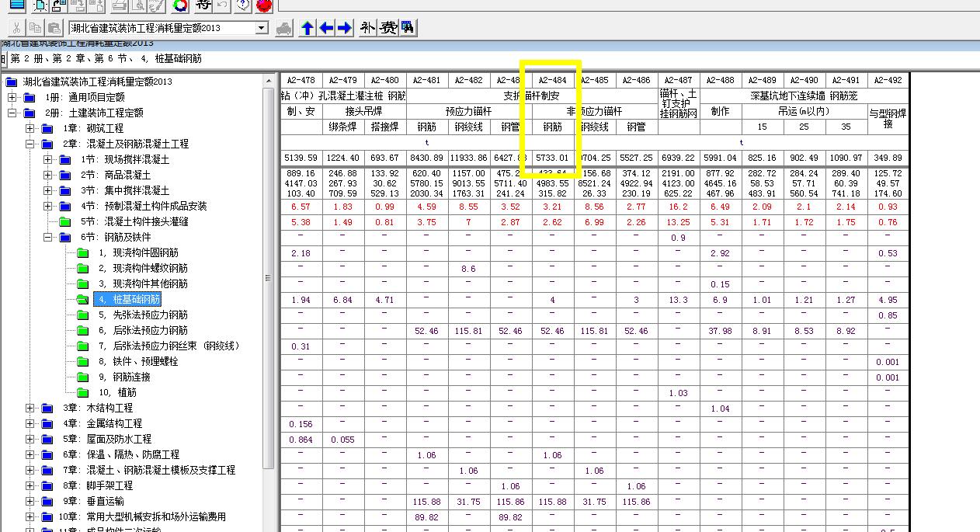The image size is (980, 532).
Task: Select tree item 2, 现浇构件螺纹钢筋
Action: point(142,268)
